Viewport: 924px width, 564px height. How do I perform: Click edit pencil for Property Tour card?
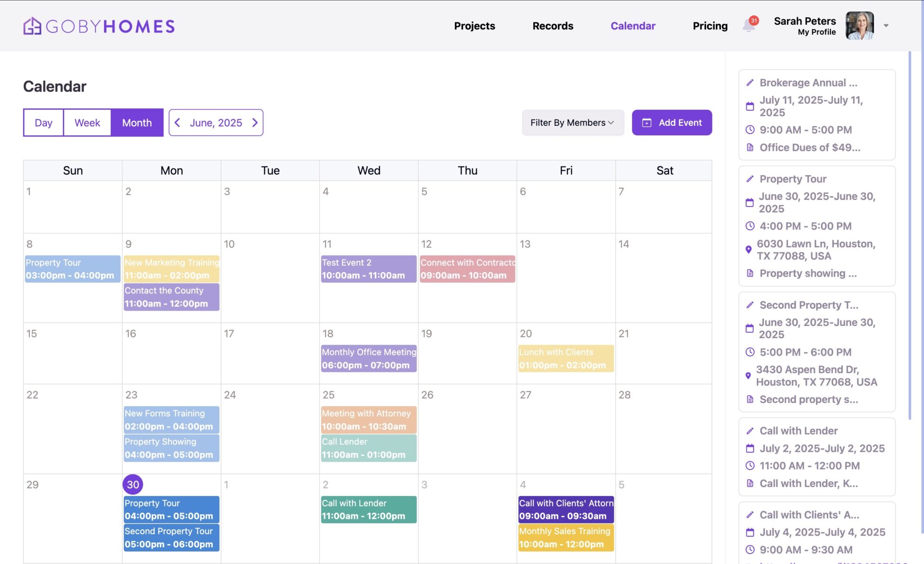pos(750,179)
